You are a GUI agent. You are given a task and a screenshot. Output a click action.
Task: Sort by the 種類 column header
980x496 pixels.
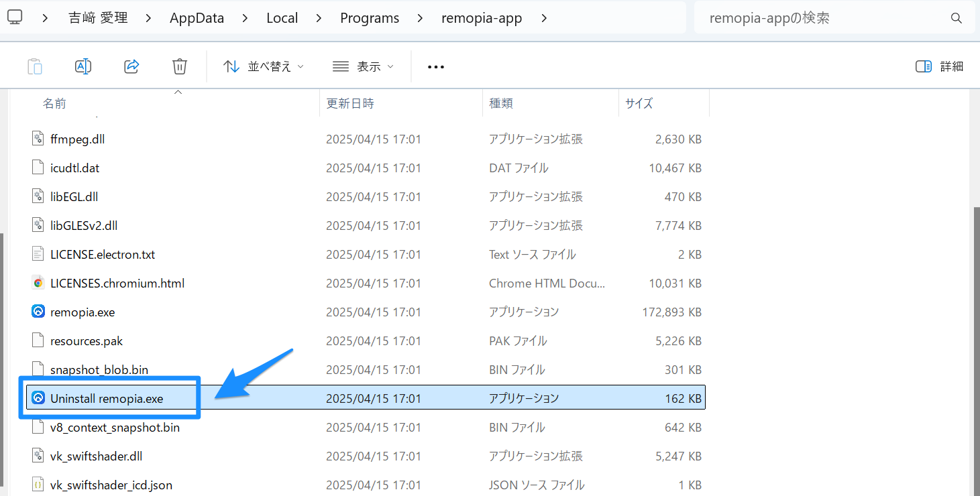click(x=501, y=103)
